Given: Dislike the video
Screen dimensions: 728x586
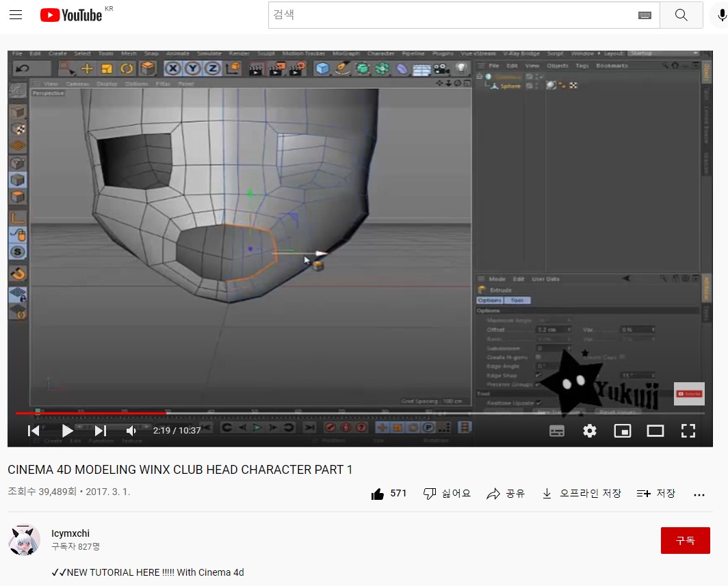Looking at the screenshot, I should (447, 493).
